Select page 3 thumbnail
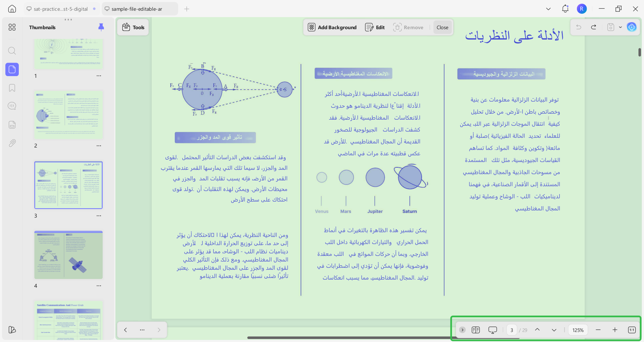 click(68, 185)
